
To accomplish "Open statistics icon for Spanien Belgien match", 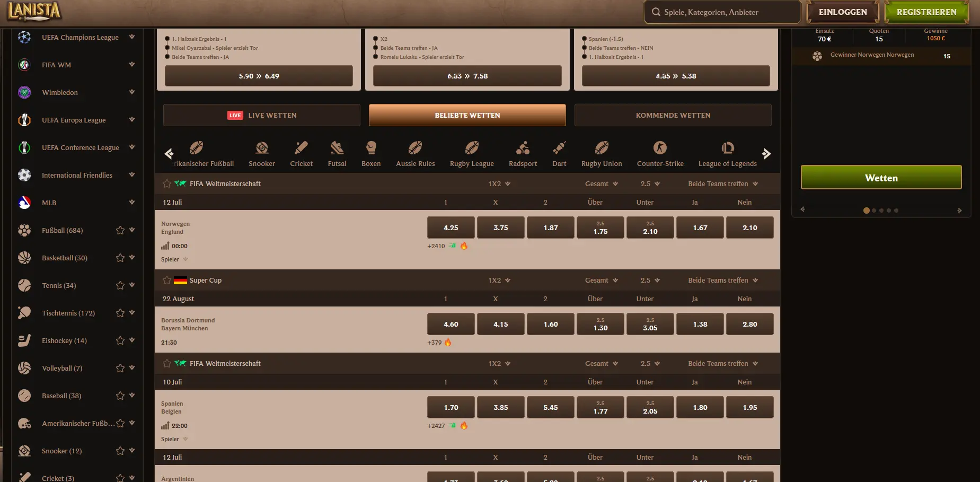I will pyautogui.click(x=165, y=426).
